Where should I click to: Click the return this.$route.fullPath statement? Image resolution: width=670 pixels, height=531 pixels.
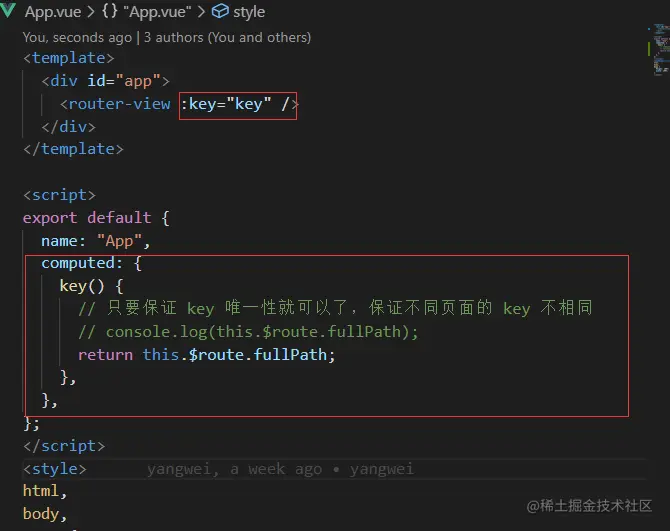point(207,355)
